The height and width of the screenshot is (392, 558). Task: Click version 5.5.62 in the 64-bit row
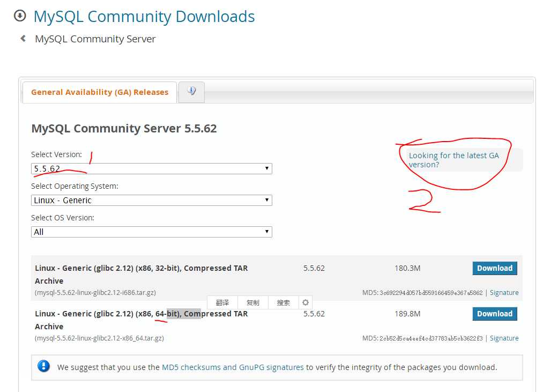(314, 314)
